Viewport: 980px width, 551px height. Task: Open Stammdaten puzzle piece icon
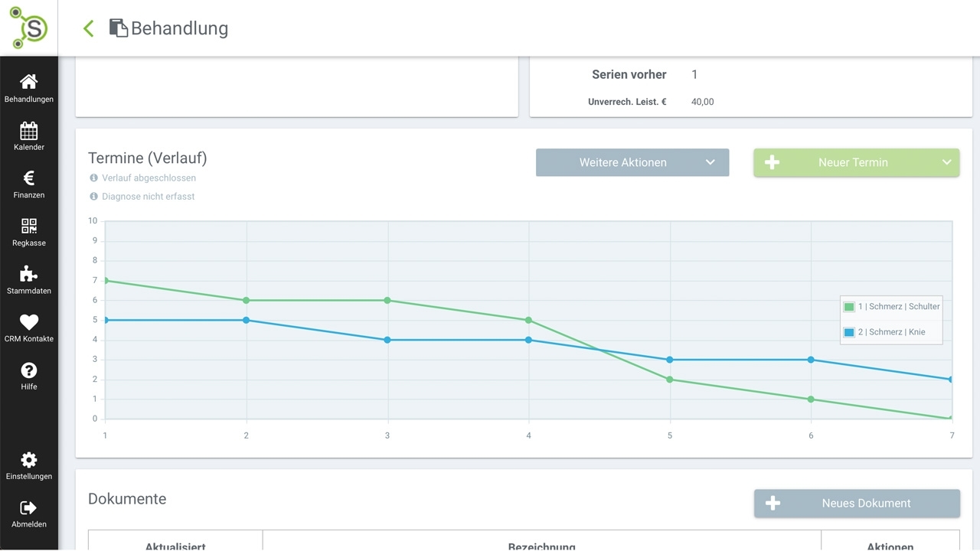[x=28, y=274]
